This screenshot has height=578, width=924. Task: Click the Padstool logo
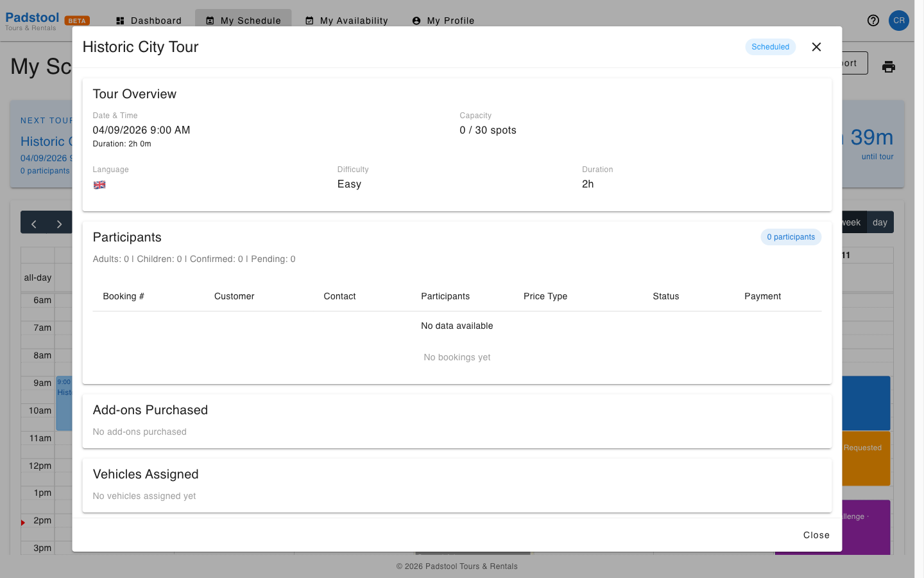coord(32,21)
